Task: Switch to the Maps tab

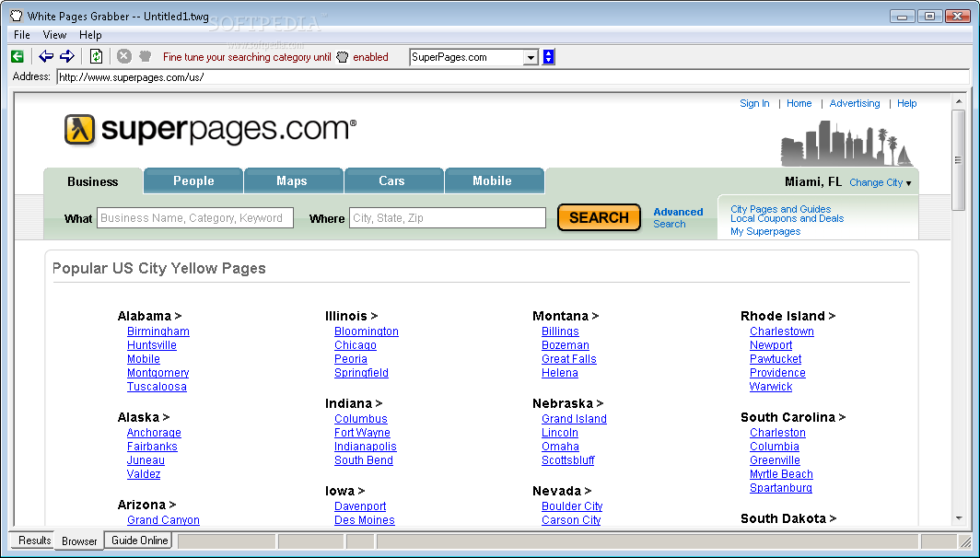Action: (x=293, y=180)
